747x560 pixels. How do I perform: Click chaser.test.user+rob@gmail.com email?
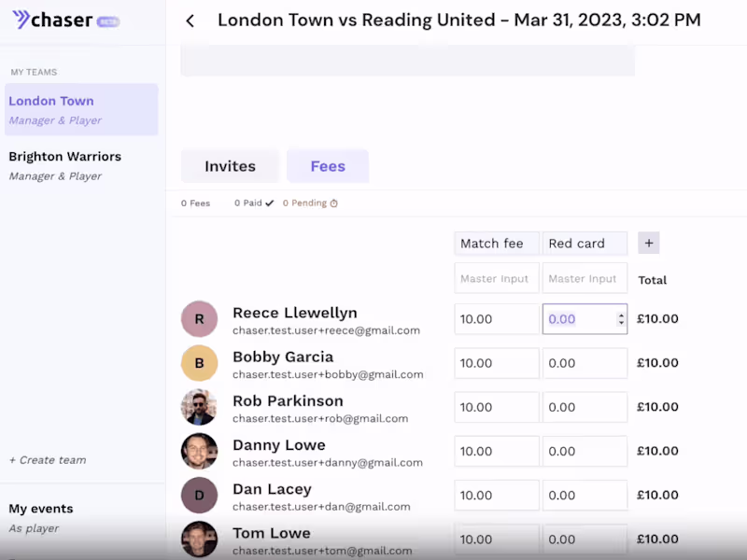(x=320, y=418)
